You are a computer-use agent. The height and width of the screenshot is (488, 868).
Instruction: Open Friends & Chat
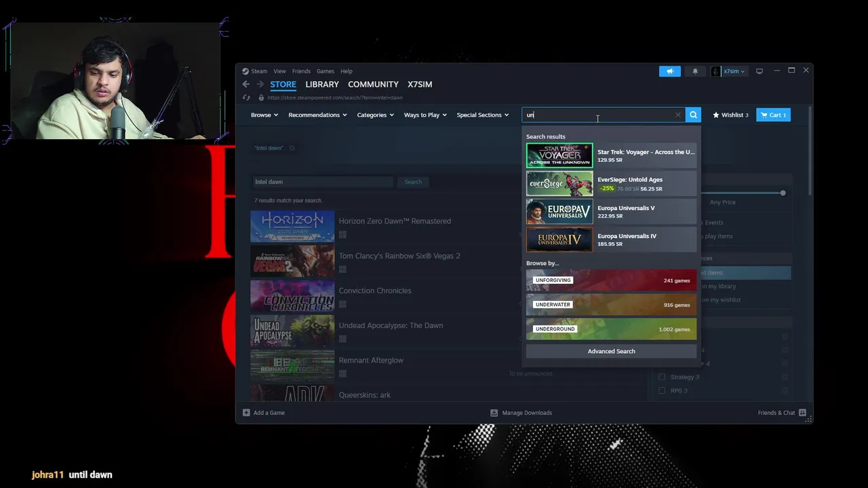click(x=782, y=413)
